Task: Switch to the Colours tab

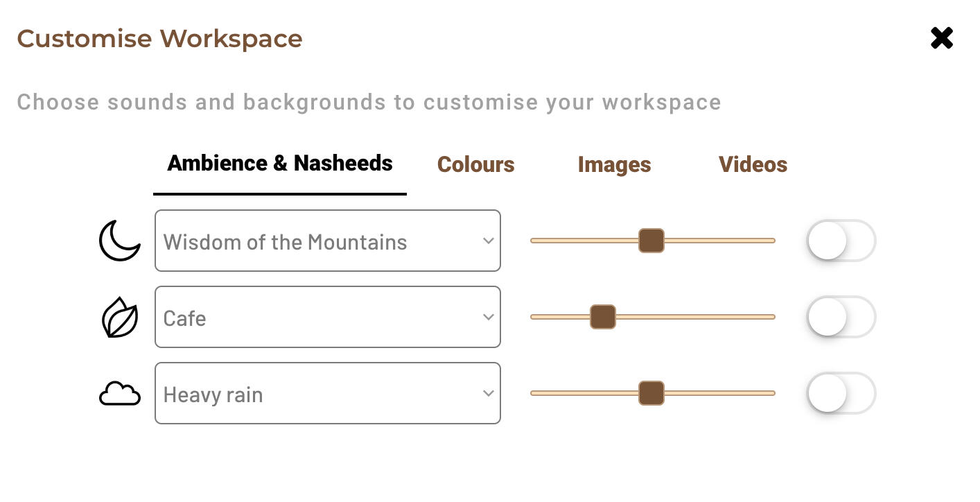Action: (x=475, y=164)
